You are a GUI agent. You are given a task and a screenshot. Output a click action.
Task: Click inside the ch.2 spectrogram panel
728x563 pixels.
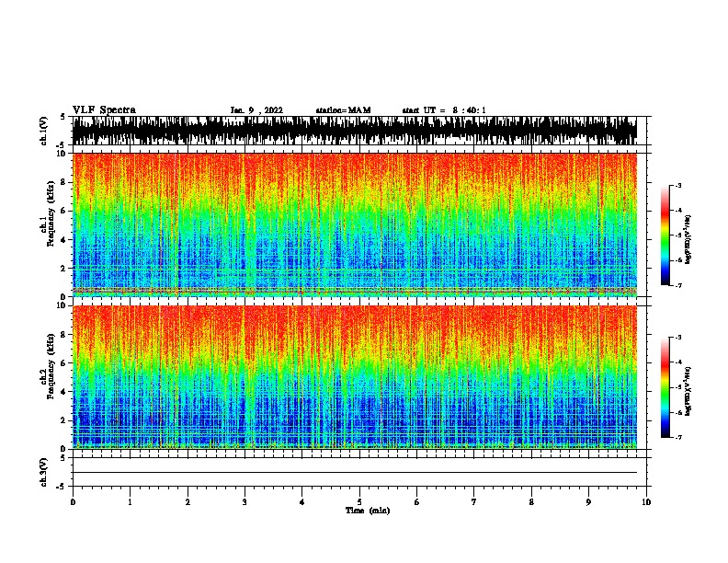coord(355,377)
